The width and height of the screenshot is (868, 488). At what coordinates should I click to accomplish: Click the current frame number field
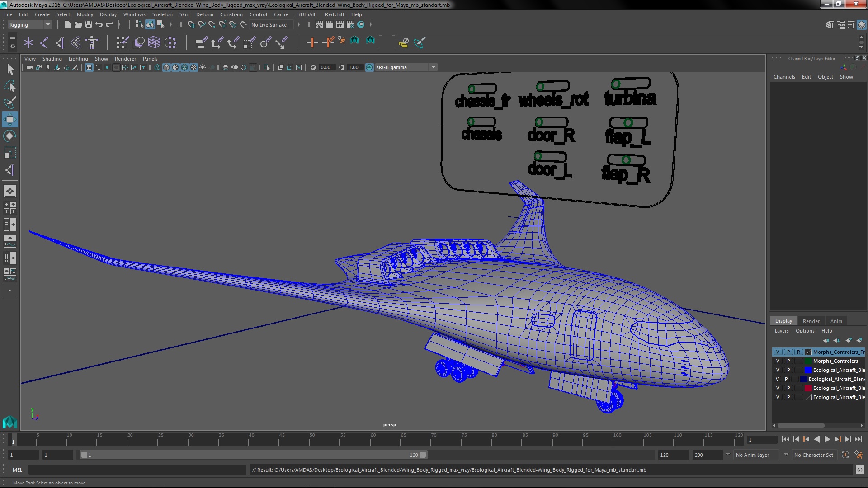click(x=762, y=440)
